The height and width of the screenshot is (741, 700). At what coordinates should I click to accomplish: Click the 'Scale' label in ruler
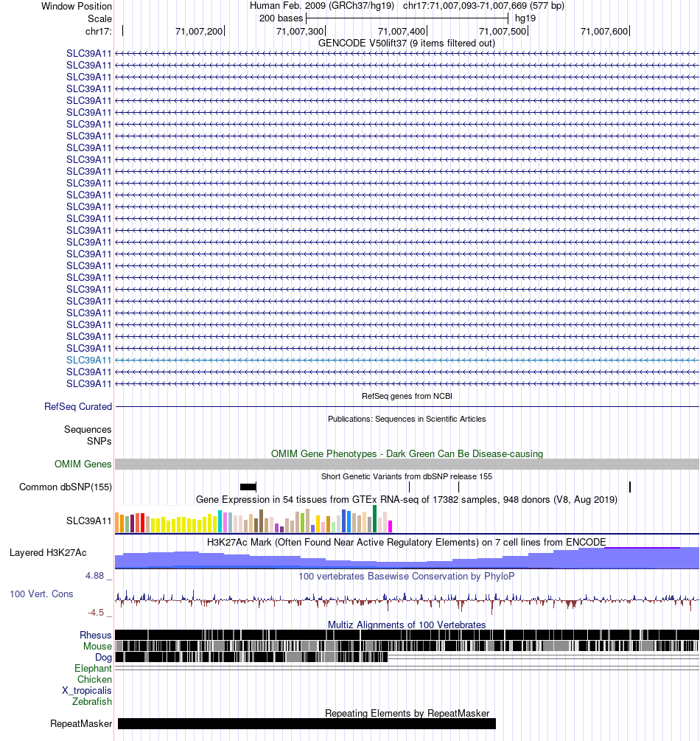99,19
